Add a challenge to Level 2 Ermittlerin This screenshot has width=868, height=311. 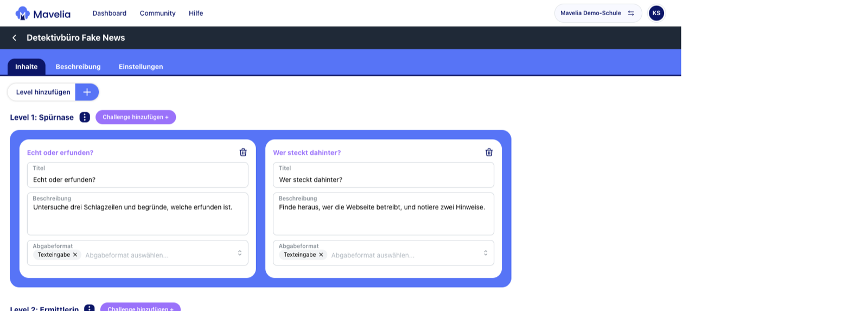pos(141,308)
